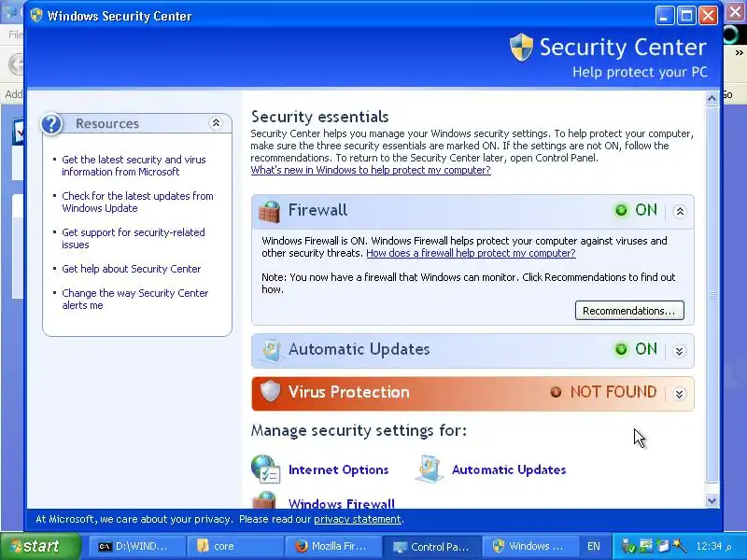Screen dimensions: 747x560
Task: Switch to Control Panel taskbar button
Action: click(433, 546)
